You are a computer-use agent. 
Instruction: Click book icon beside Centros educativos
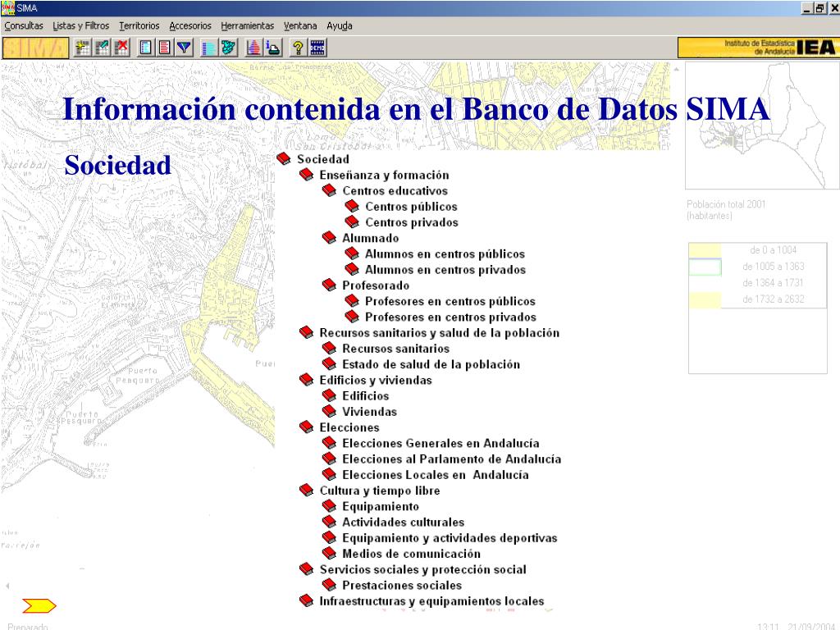coord(329,190)
